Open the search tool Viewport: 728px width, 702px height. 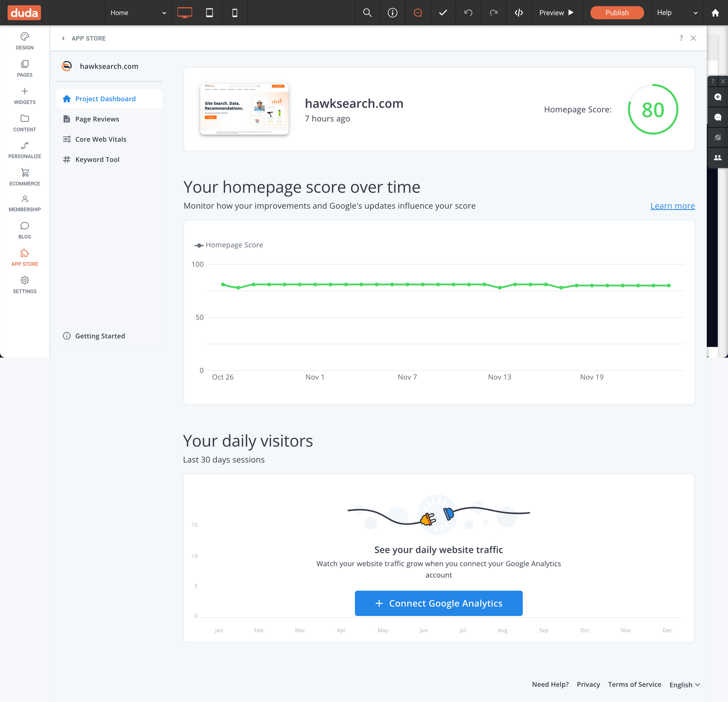pos(367,13)
